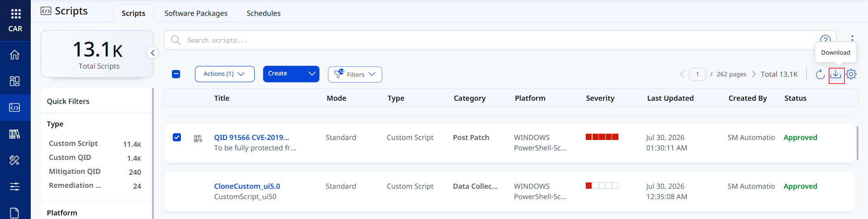
Task: Open the app switcher grid icon
Action: pos(15,14)
